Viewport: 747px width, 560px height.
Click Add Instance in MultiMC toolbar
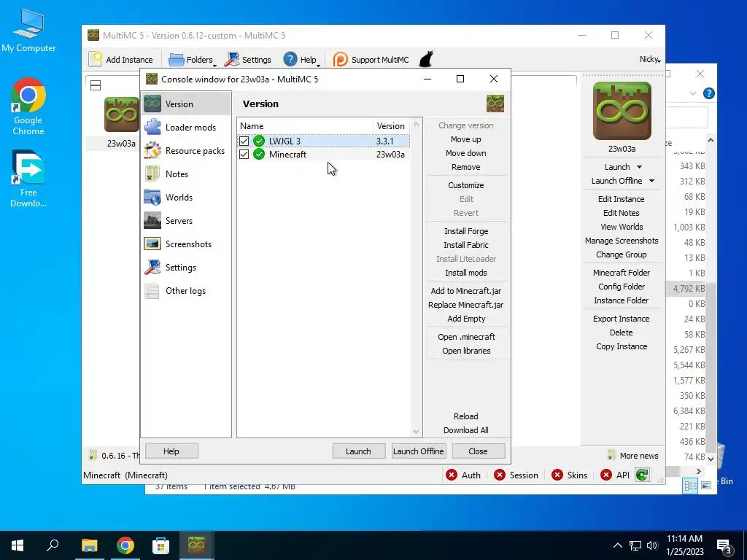(x=121, y=60)
